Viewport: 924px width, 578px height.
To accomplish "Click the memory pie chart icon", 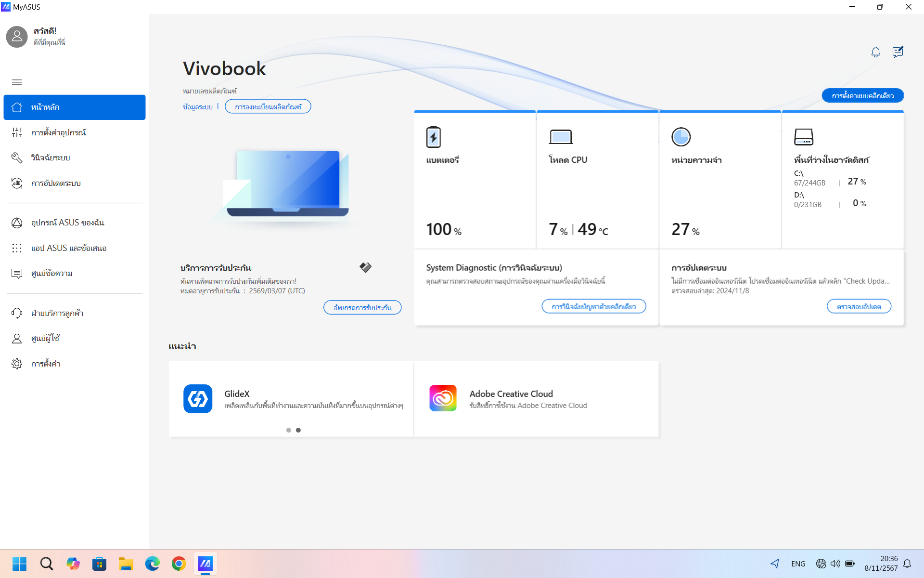I will coord(681,137).
